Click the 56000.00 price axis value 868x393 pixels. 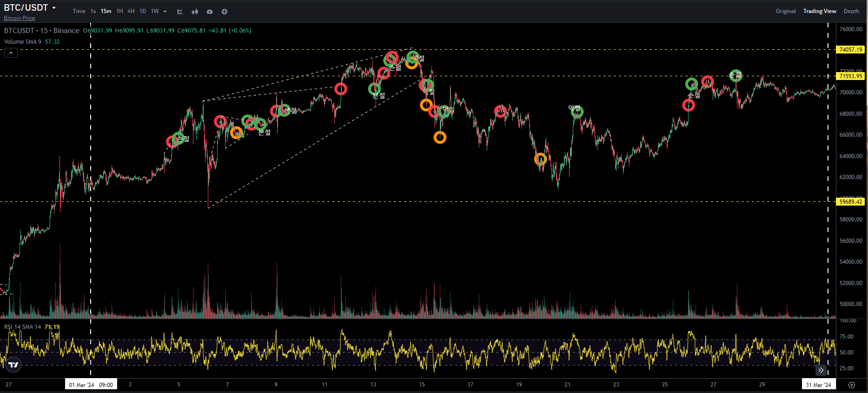coord(851,241)
